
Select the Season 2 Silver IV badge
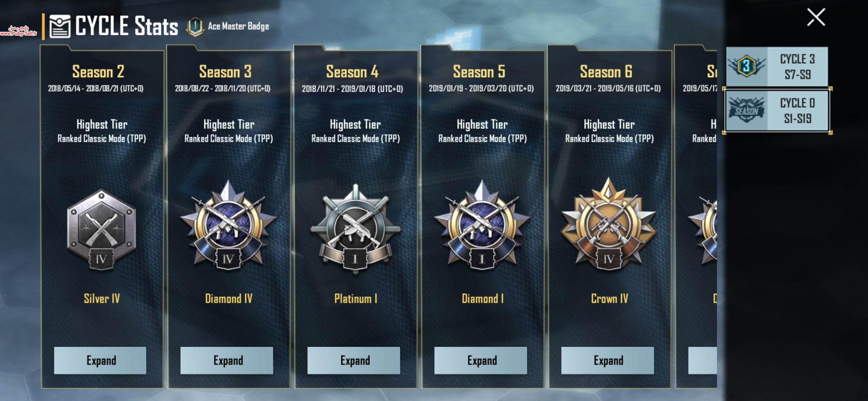[101, 229]
